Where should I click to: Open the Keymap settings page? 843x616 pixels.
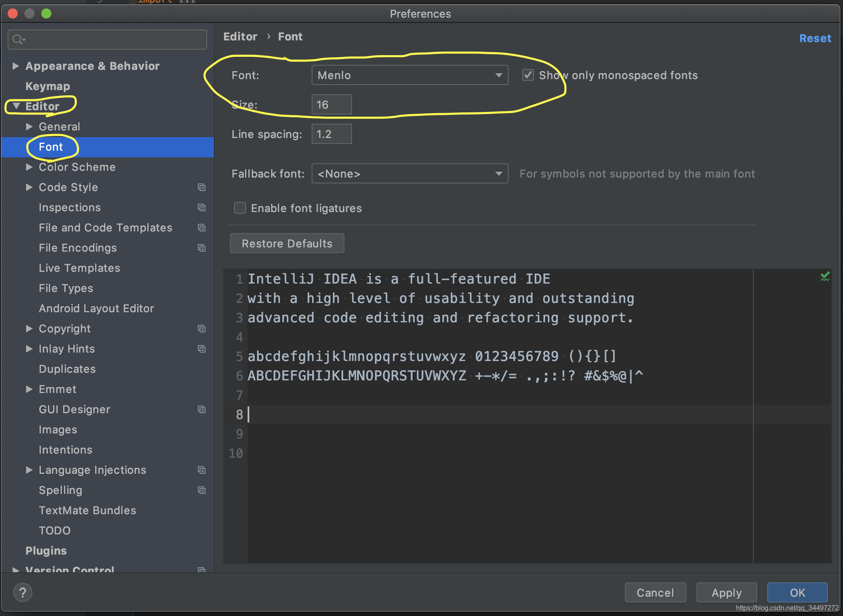[48, 86]
